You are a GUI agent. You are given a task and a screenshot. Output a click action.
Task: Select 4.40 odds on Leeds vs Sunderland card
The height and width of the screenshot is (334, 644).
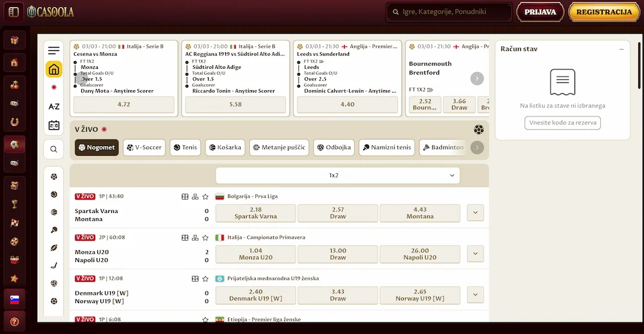[347, 105]
